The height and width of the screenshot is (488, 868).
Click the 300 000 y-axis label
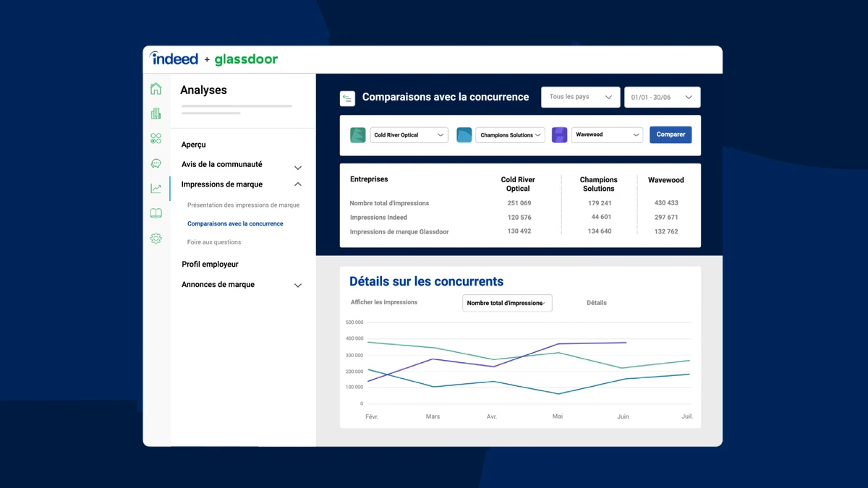click(354, 355)
